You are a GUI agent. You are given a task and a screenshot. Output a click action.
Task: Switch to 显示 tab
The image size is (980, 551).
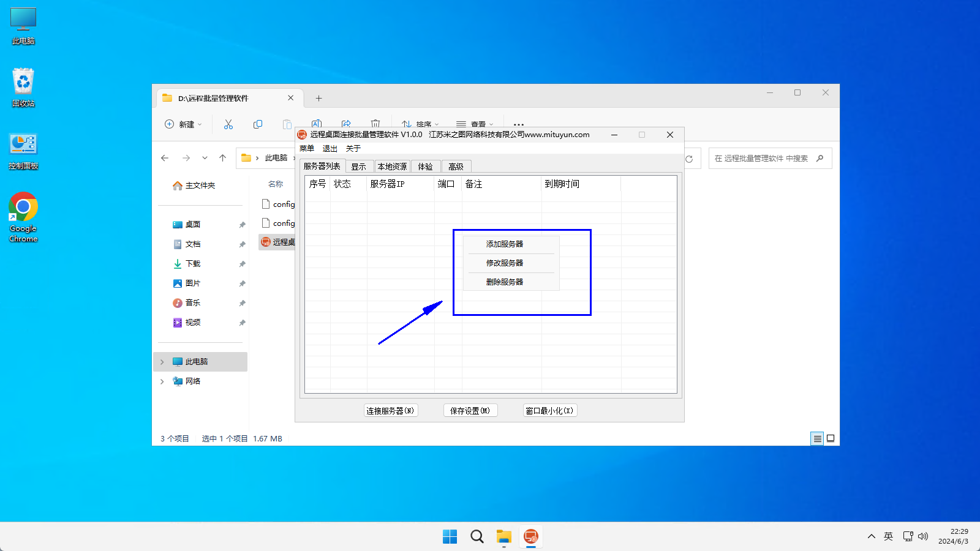click(359, 167)
